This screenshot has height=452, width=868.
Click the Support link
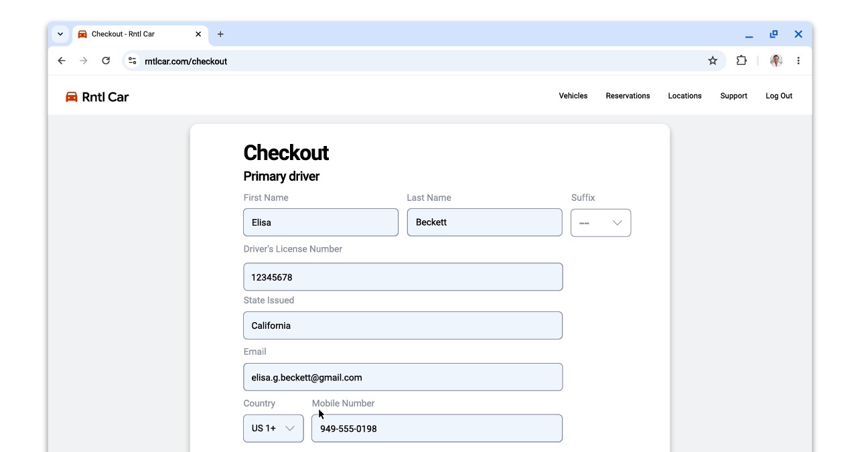point(733,96)
